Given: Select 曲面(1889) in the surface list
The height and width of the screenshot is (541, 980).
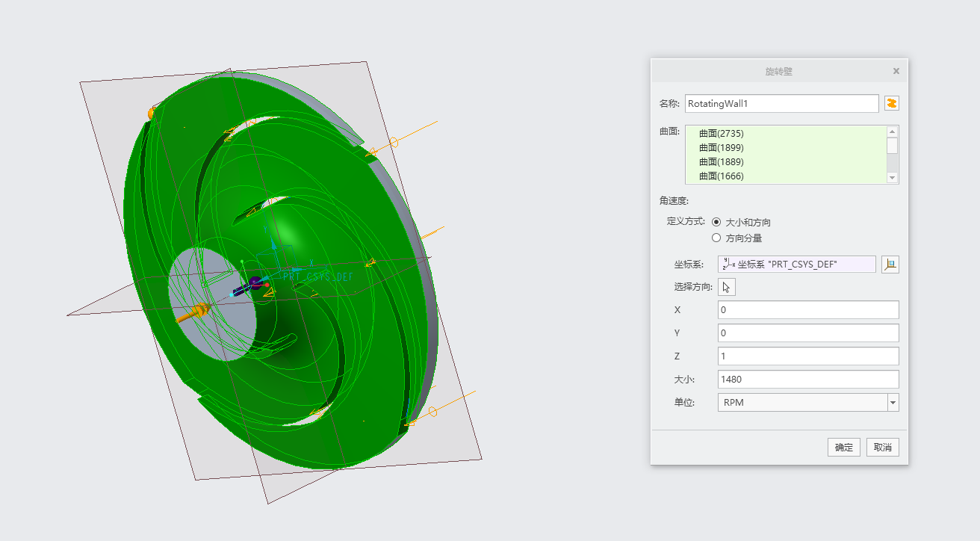Looking at the screenshot, I should point(721,161).
